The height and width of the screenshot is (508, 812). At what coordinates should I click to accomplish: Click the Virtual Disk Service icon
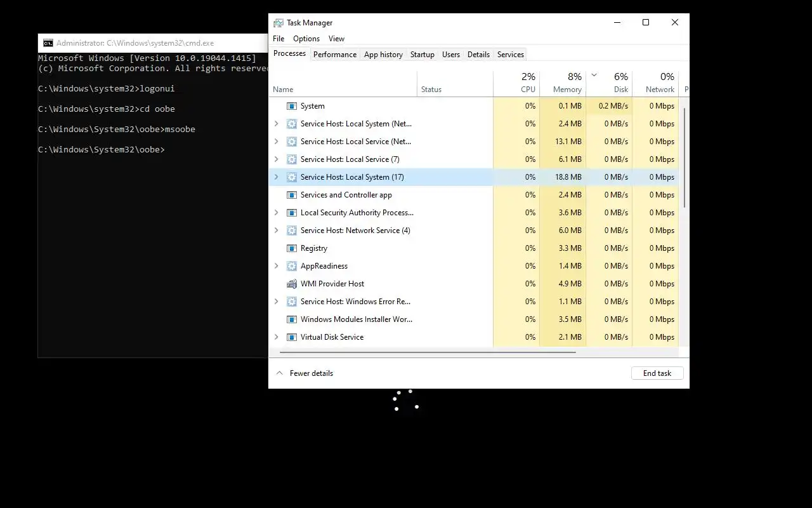(x=292, y=337)
